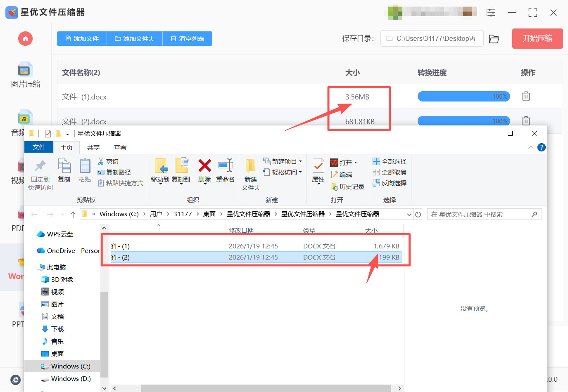The image size is (568, 392).
Task: Click 桌面 in the address breadcrumb
Action: click(209, 214)
